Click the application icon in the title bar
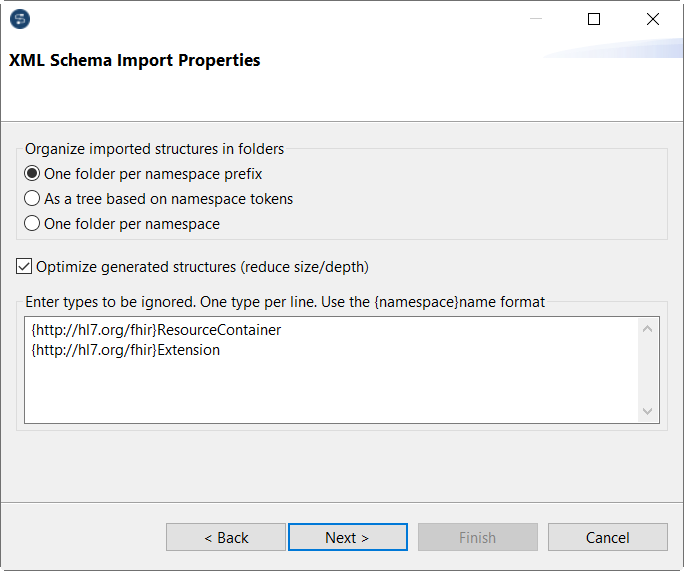Screen dimensions: 684x571 [x=20, y=19]
